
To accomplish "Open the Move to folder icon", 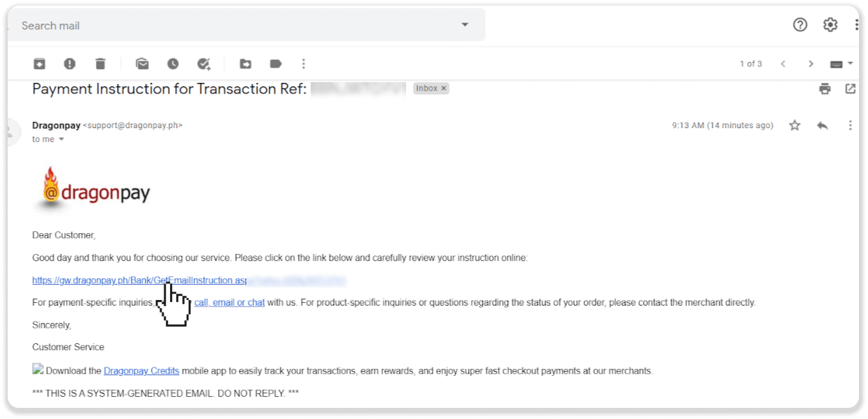I will click(245, 64).
